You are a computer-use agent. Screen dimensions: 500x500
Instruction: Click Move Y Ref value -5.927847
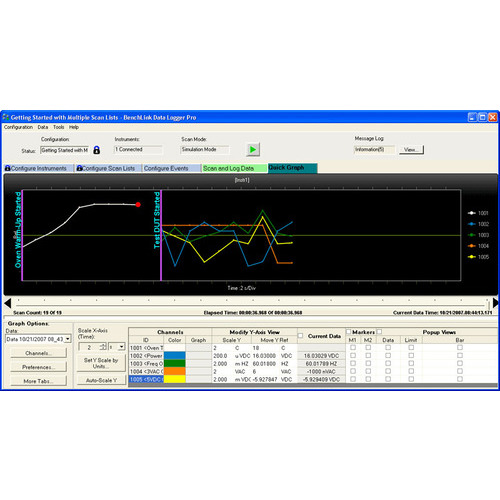(x=264, y=379)
